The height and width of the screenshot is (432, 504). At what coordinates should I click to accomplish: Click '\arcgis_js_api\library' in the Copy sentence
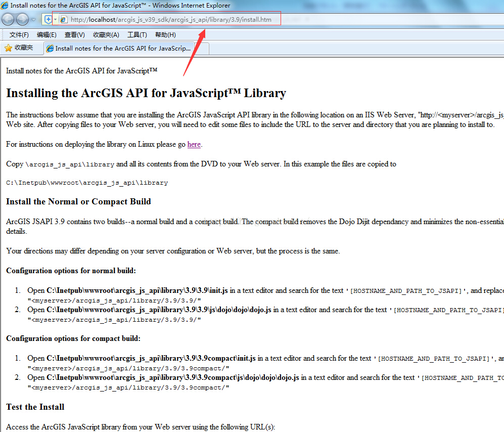tap(70, 164)
